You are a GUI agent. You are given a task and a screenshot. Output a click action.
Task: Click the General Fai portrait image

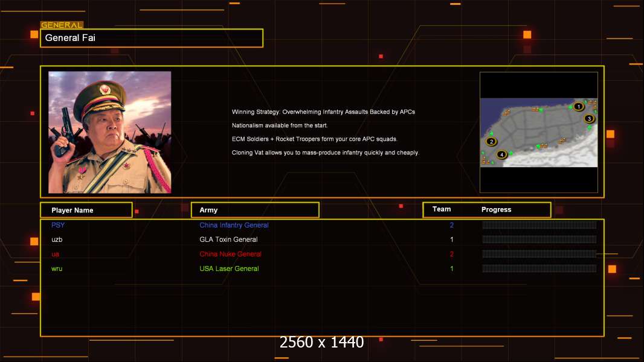point(110,132)
